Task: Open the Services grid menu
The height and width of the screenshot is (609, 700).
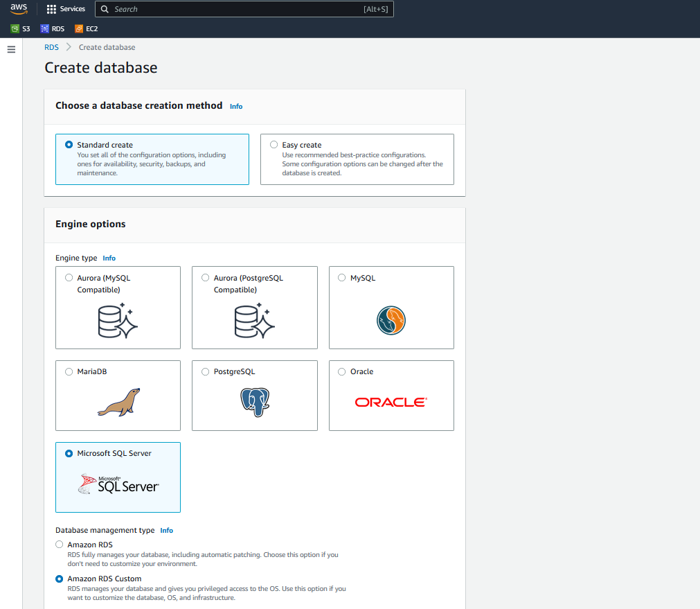Action: (x=51, y=9)
